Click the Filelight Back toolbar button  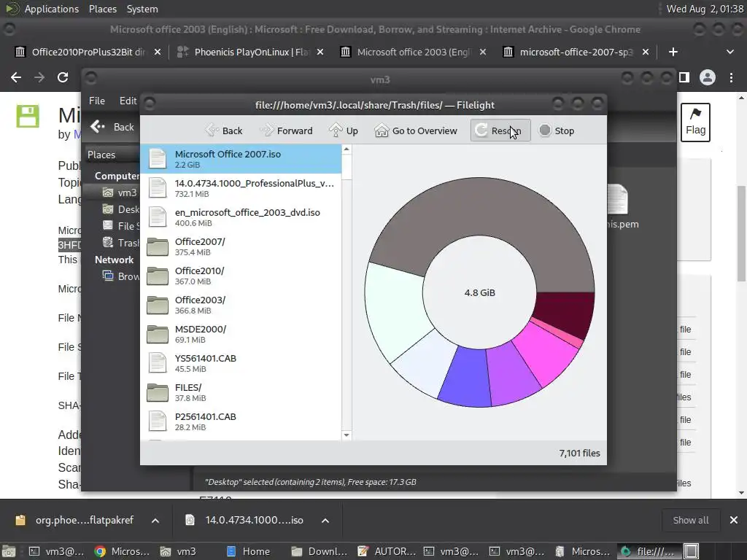coord(224,131)
